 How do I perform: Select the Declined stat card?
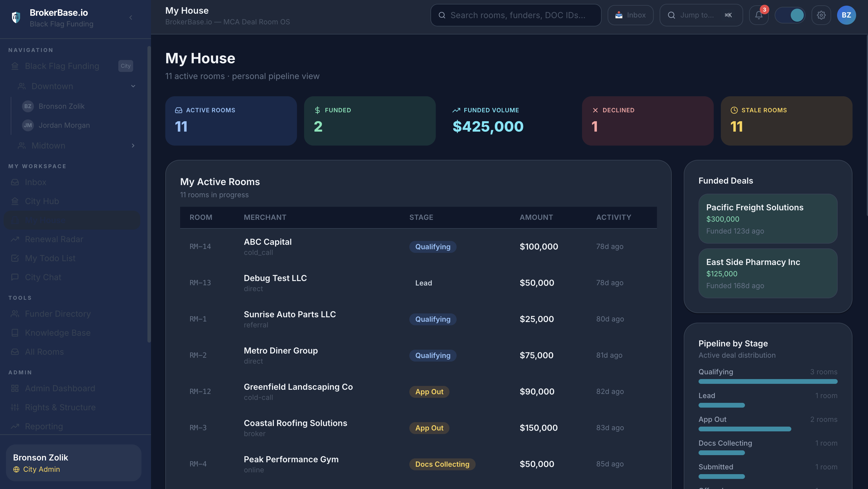pos(647,121)
